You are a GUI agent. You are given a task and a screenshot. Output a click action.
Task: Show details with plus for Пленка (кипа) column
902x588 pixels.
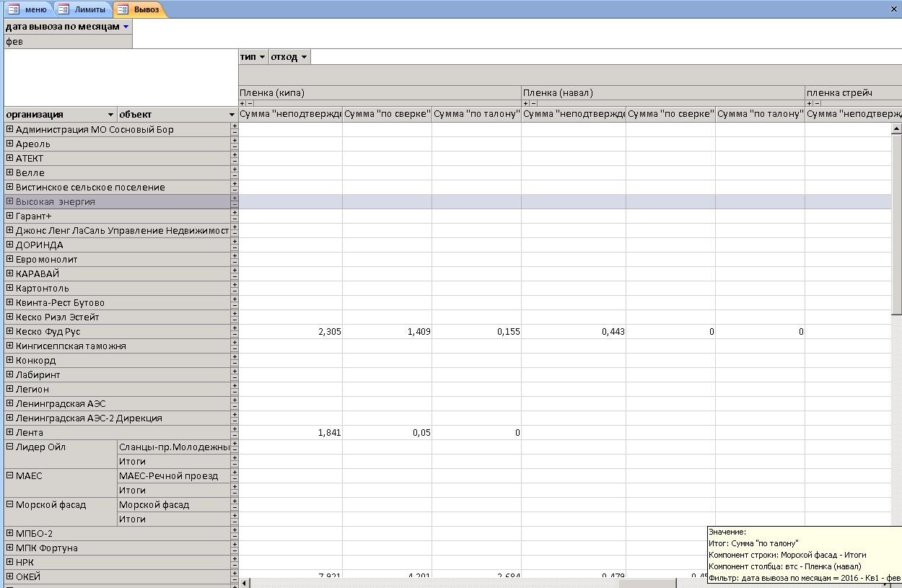[242, 103]
